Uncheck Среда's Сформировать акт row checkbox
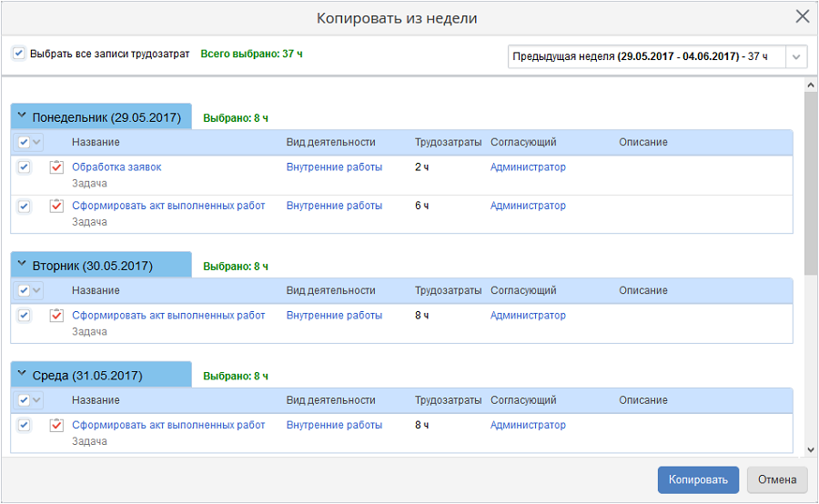Viewport: 819px width, 504px height. 25,426
